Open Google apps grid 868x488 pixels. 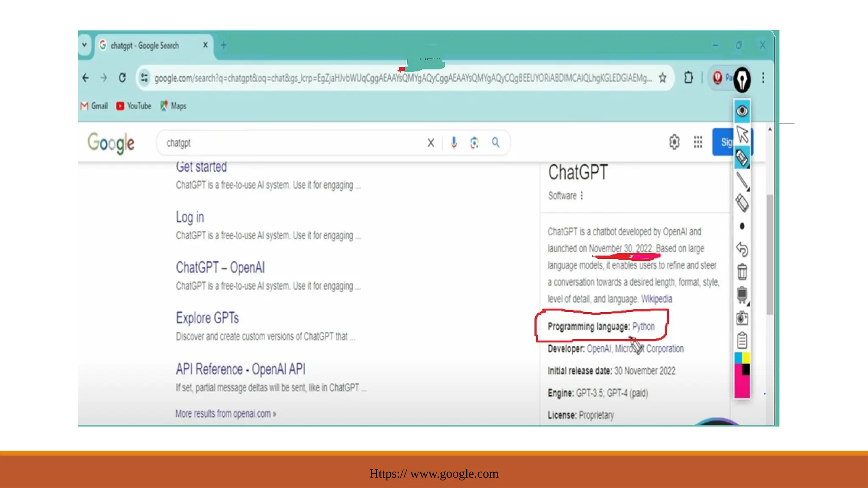(x=698, y=142)
